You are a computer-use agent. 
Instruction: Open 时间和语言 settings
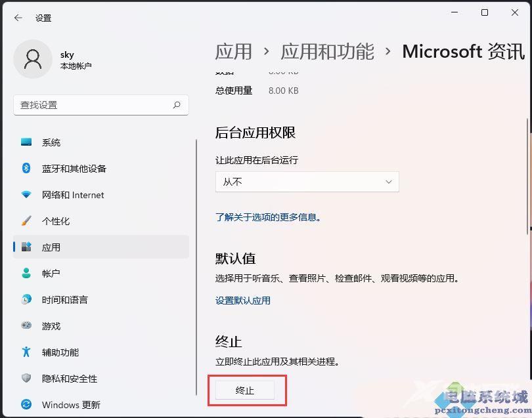100,299
